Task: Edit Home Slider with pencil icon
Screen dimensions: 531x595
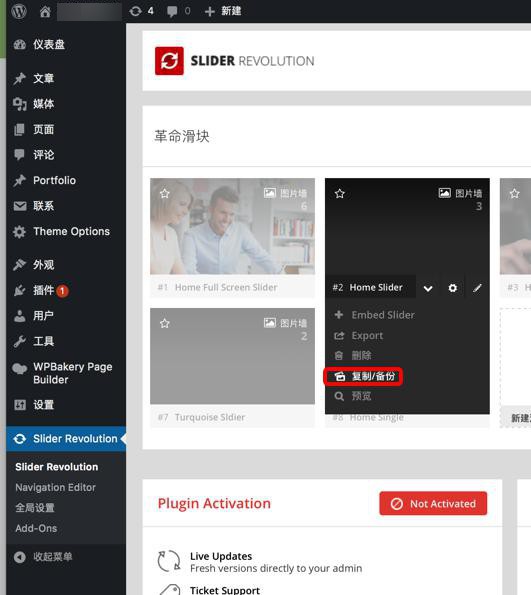Action: [x=477, y=288]
